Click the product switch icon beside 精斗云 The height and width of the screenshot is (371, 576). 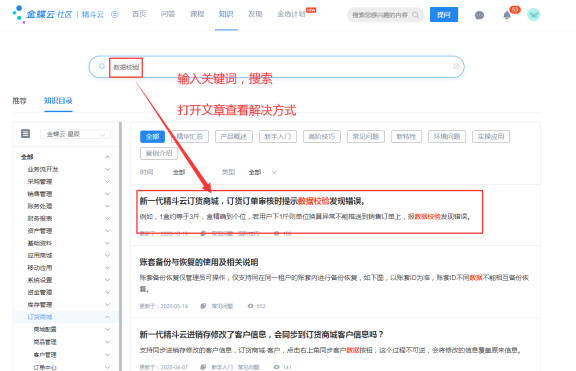click(x=115, y=15)
